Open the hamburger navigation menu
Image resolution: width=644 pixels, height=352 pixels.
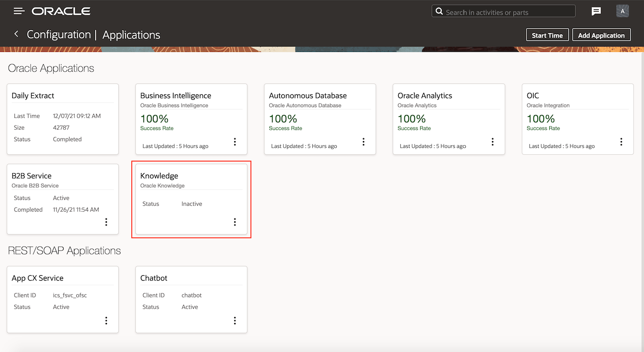pos(19,11)
